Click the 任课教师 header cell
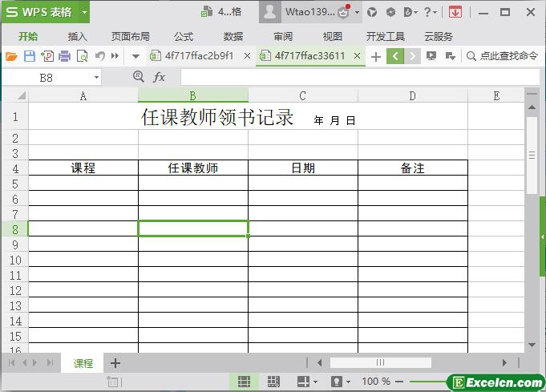This screenshot has width=546, height=392. click(193, 168)
